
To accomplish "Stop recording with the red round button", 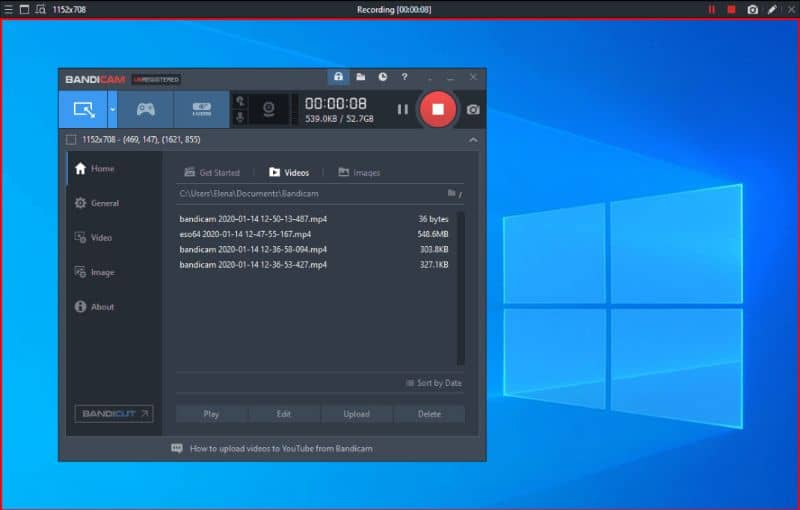I will pyautogui.click(x=437, y=109).
